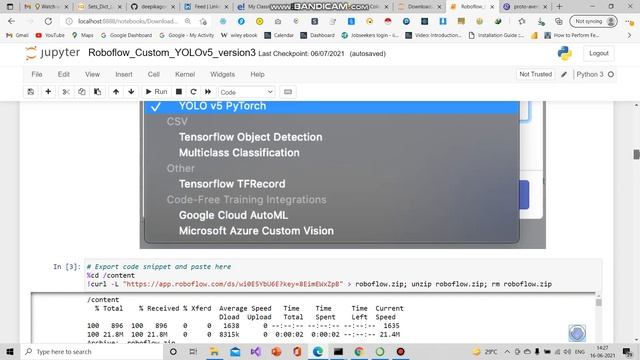640x360 pixels.
Task: Click the code cell In [3]
Action: click(x=343, y=275)
